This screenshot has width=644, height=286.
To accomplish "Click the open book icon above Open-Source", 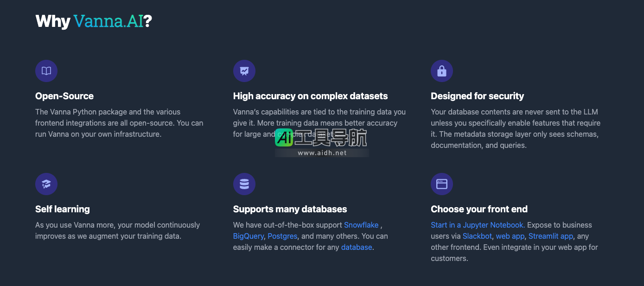I will [46, 71].
